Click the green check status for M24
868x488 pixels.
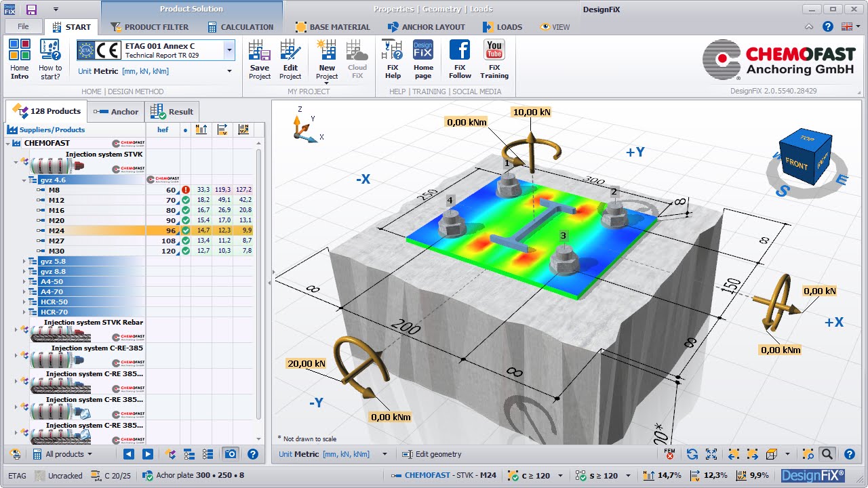coord(185,231)
